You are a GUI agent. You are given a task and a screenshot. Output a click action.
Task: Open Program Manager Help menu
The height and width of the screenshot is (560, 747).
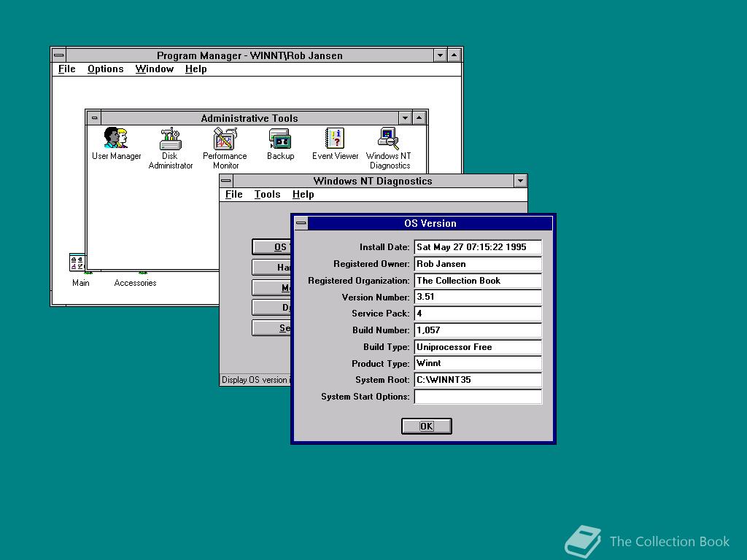point(196,69)
